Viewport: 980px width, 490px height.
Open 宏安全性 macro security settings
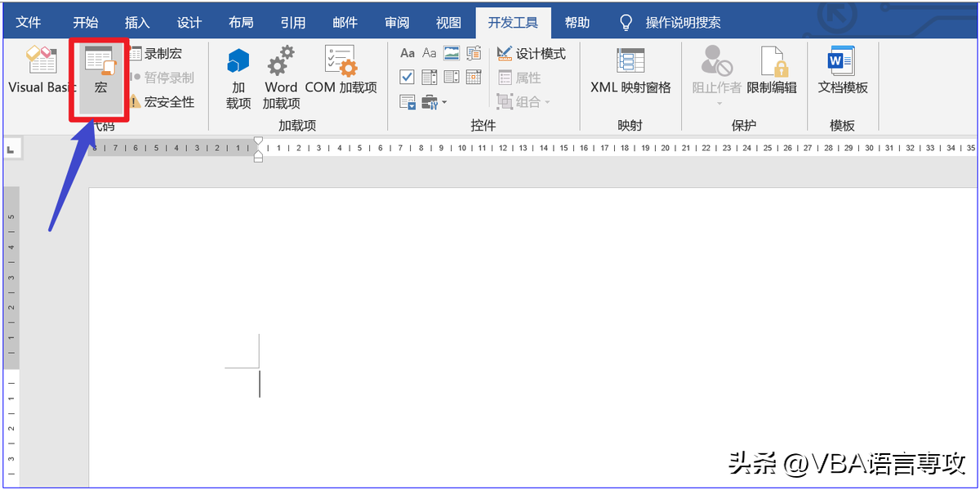[162, 102]
